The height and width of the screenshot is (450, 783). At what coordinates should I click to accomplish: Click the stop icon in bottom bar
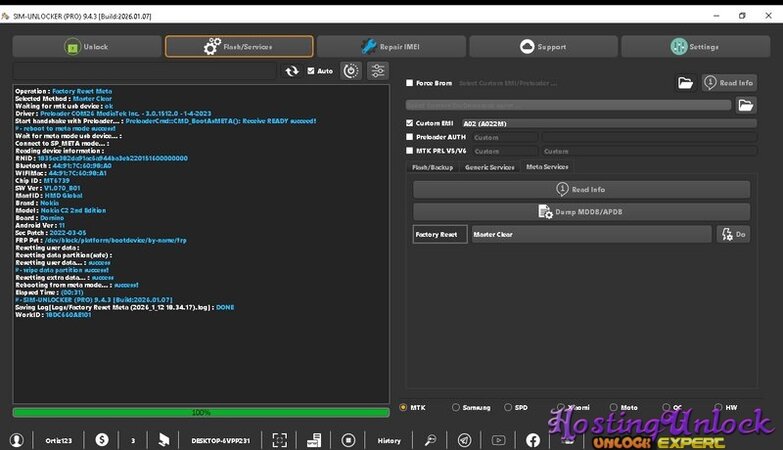(x=348, y=440)
